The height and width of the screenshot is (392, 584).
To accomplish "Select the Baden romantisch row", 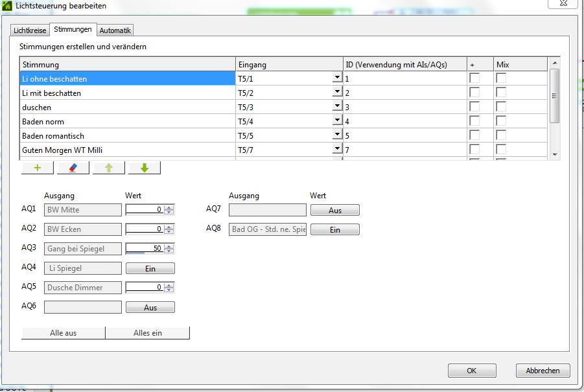I will (x=128, y=136).
